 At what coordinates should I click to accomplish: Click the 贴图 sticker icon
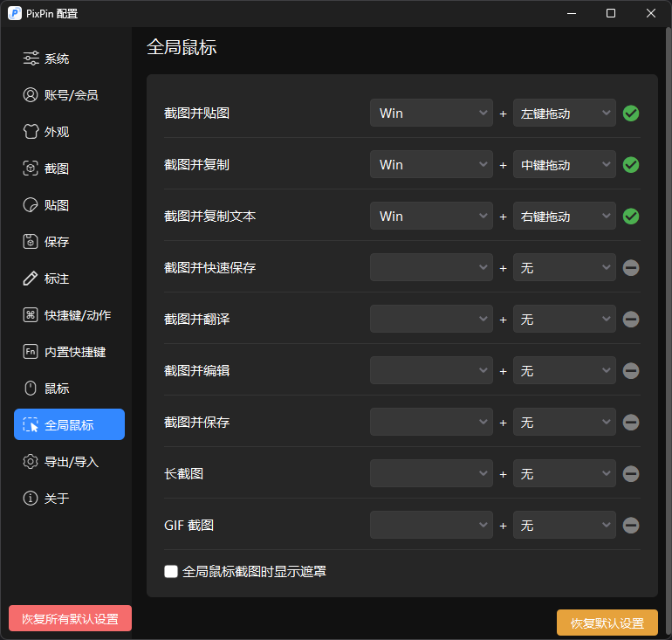pos(31,205)
